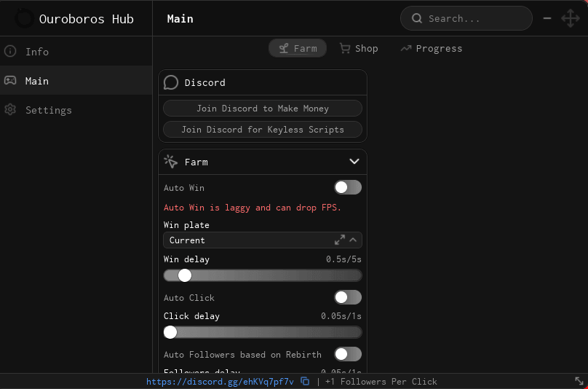
Task: Switch to the Farm tab
Action: coord(298,48)
